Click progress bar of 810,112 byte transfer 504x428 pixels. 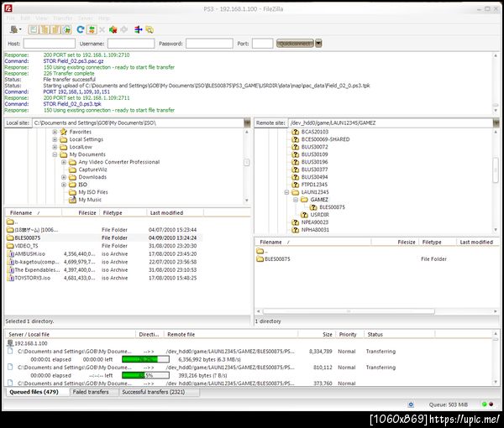tap(145, 375)
